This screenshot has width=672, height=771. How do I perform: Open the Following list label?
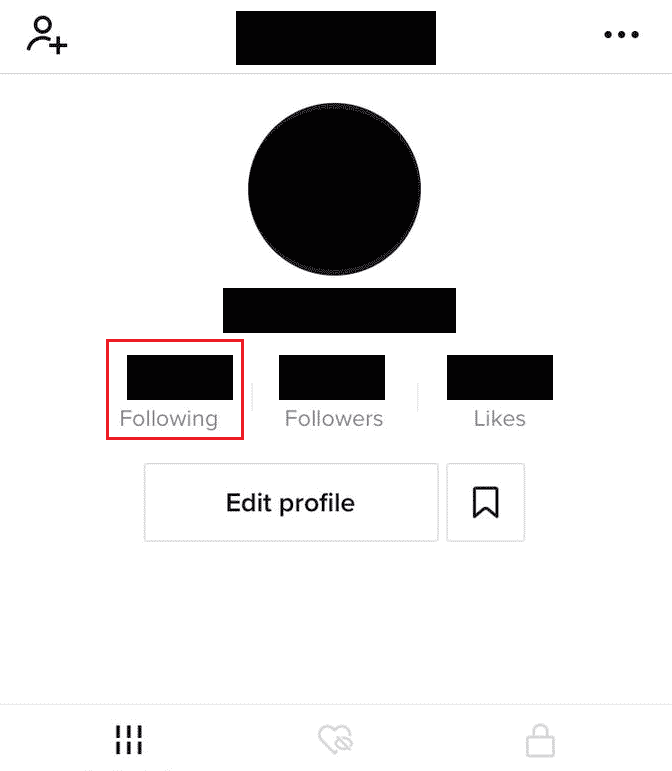coord(169,419)
